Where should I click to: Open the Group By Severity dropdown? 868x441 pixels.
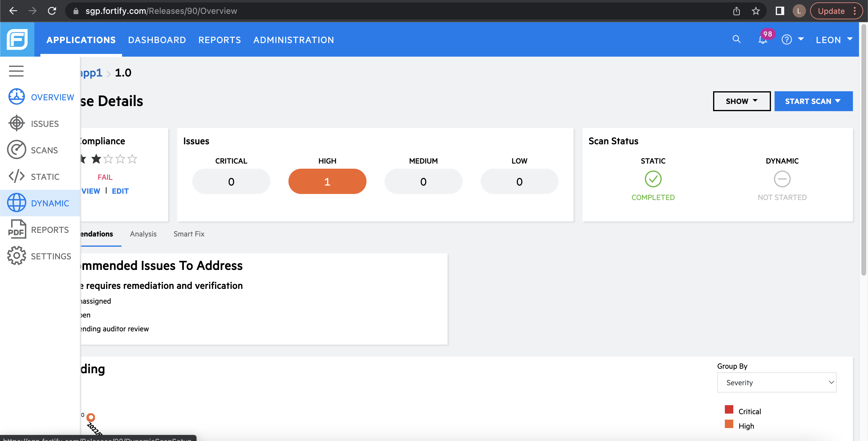tap(777, 382)
